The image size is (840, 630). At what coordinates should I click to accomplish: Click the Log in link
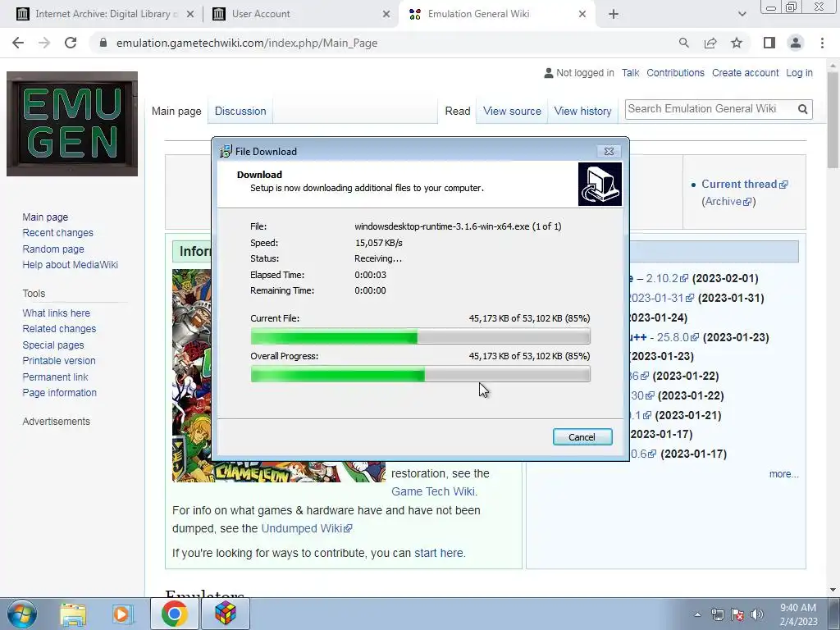point(799,73)
